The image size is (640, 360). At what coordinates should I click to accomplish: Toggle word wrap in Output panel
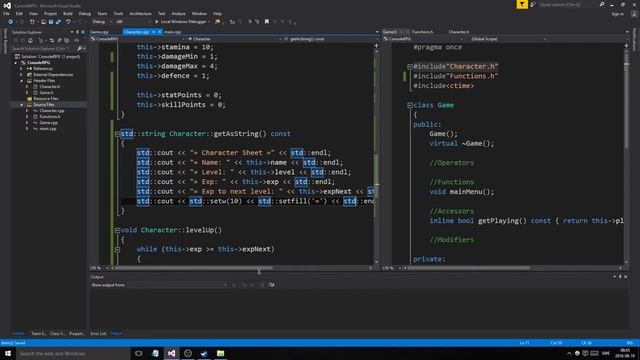272,285
